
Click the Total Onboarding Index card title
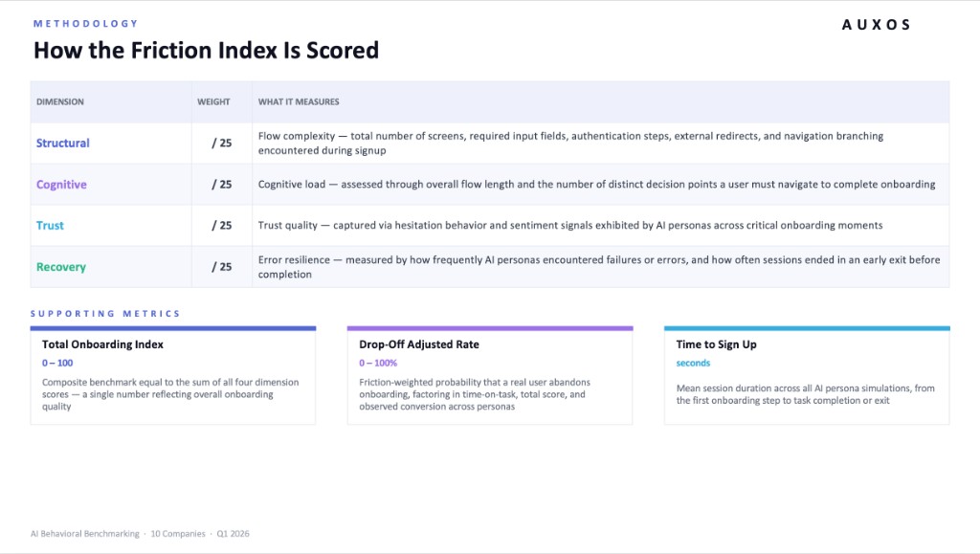102,344
